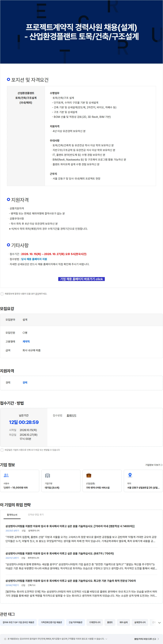Click the 4년 이상 유관경력 보유하신 분 line
The width and height of the screenshot is (163, 644).
(x=69, y=131)
